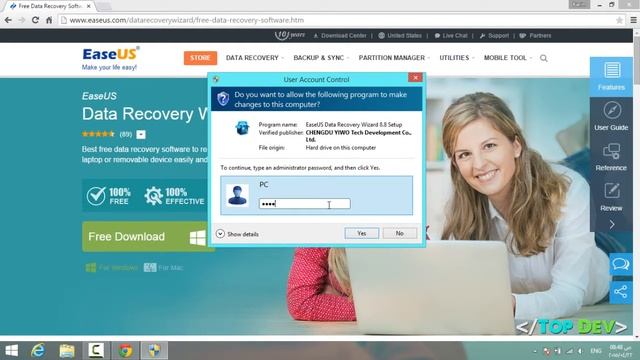Open the chat bubble floating button

[x=621, y=264]
